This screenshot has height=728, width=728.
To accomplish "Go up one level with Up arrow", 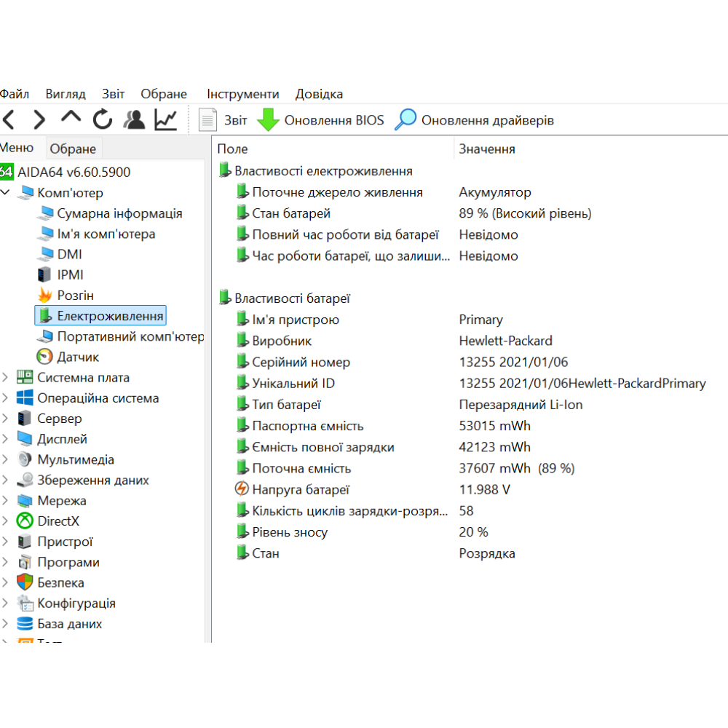I will point(71,118).
